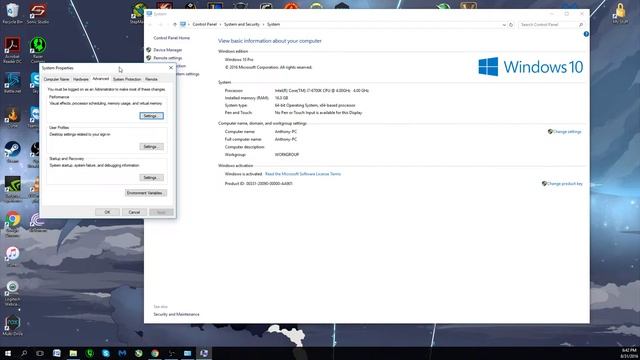Click the Environment Variables button

[146, 193]
